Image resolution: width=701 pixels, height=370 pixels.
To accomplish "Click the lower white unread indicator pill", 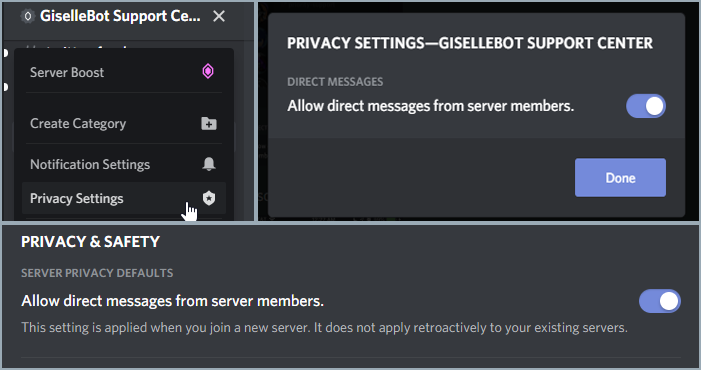I will [5, 86].
